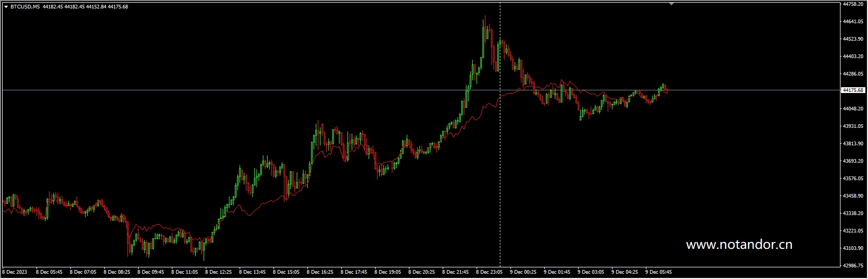Click time label 9 Dec 05:45
868x279 pixels.
click(659, 273)
